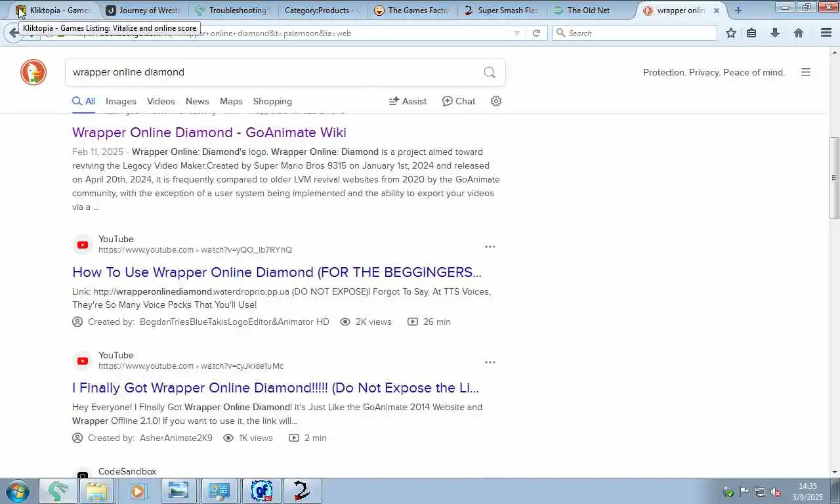Viewport: 840px width, 504px height.
Task: Click the browser back button
Action: (x=13, y=33)
